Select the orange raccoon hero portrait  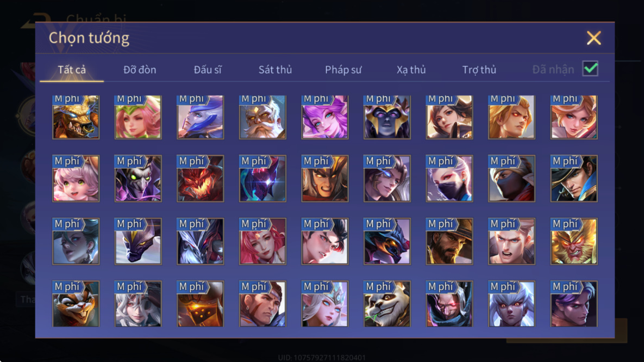[x=76, y=304]
